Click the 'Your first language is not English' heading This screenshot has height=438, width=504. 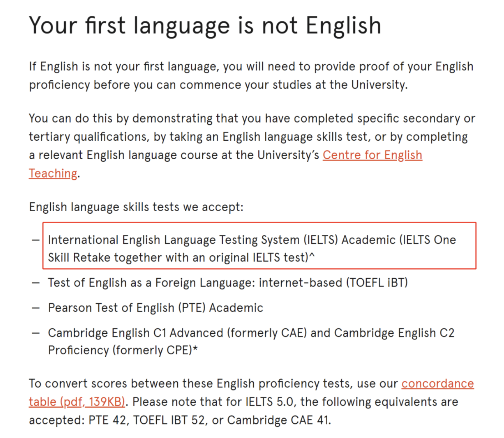[x=205, y=26]
